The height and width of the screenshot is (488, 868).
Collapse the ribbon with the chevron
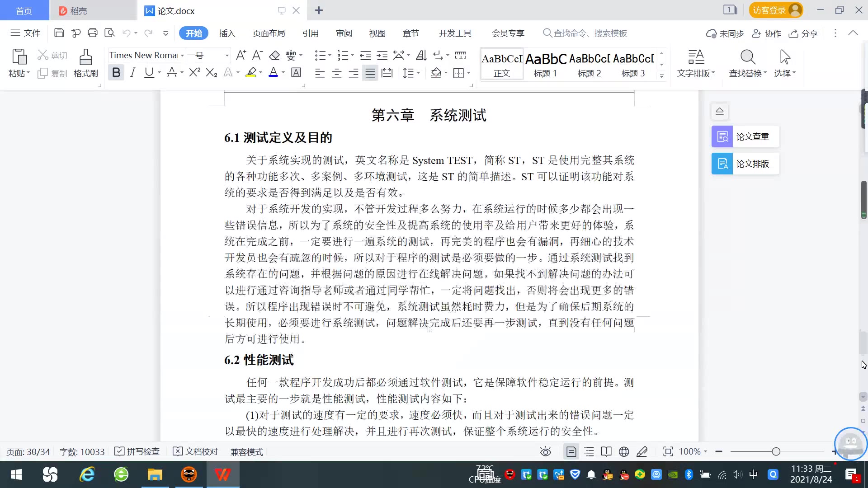pos(853,33)
